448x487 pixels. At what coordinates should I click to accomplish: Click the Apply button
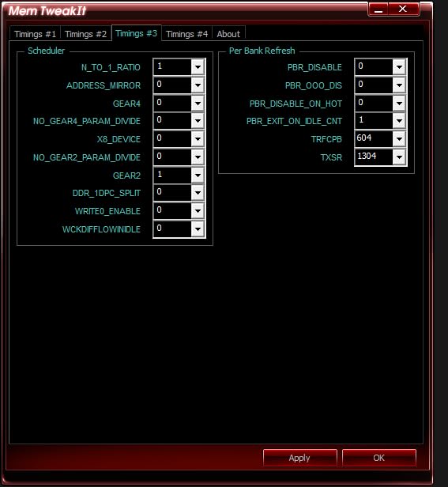[300, 458]
